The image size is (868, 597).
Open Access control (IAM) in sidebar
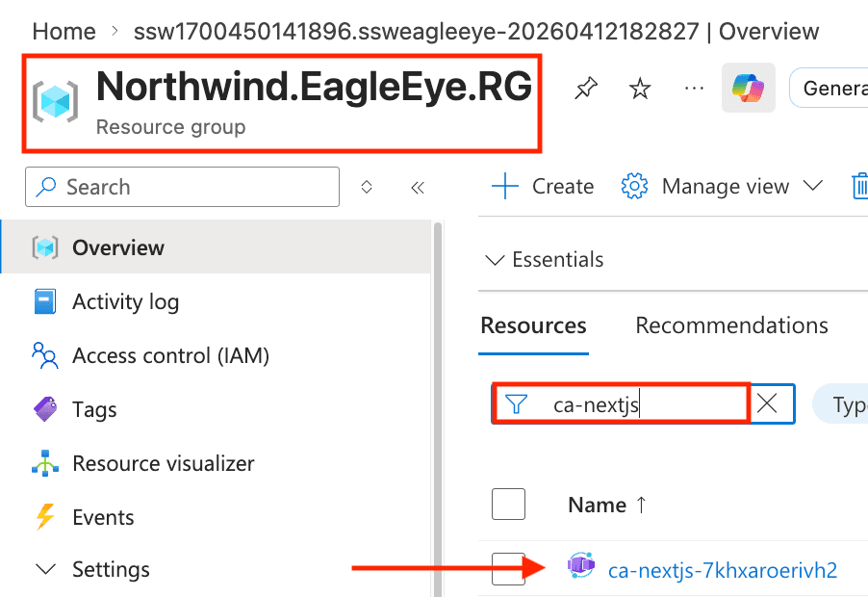coord(170,355)
